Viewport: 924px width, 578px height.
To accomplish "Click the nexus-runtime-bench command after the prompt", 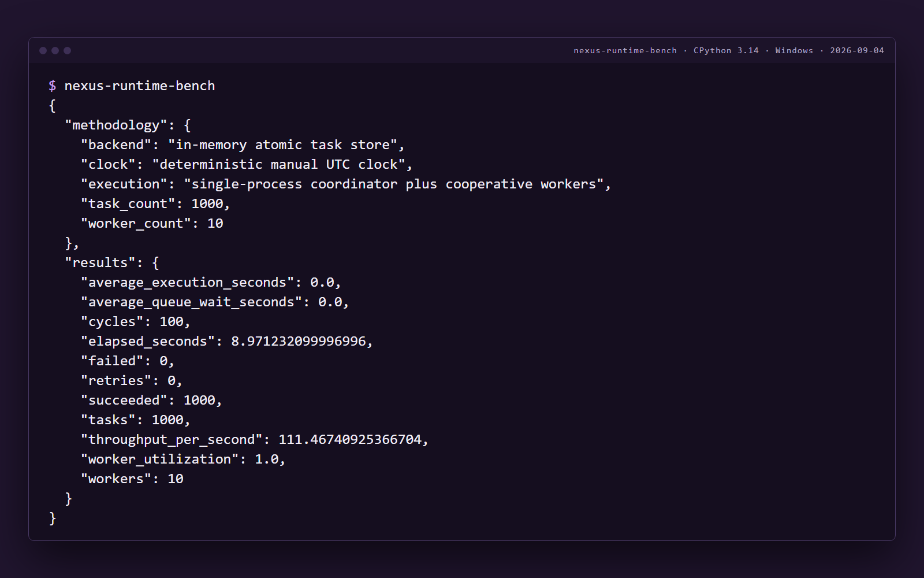I will (x=140, y=86).
